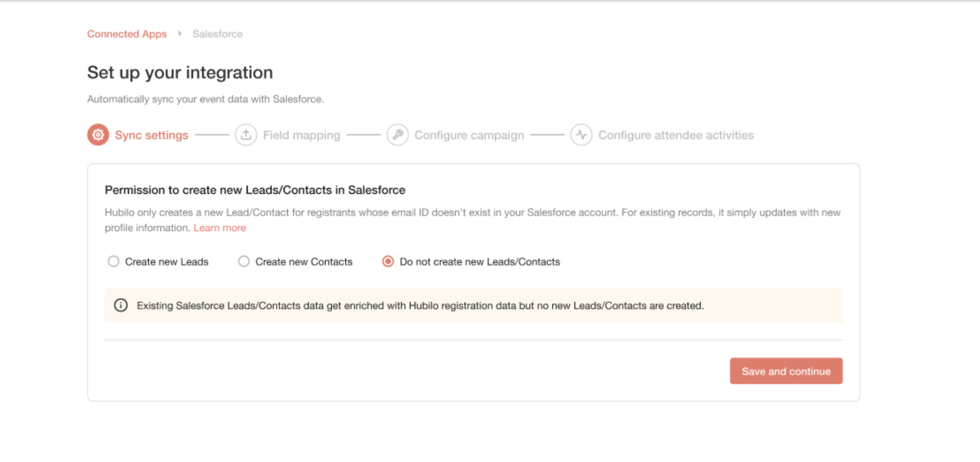This screenshot has height=462, width=980.
Task: Click the attendee activities pulse icon
Action: (x=581, y=135)
